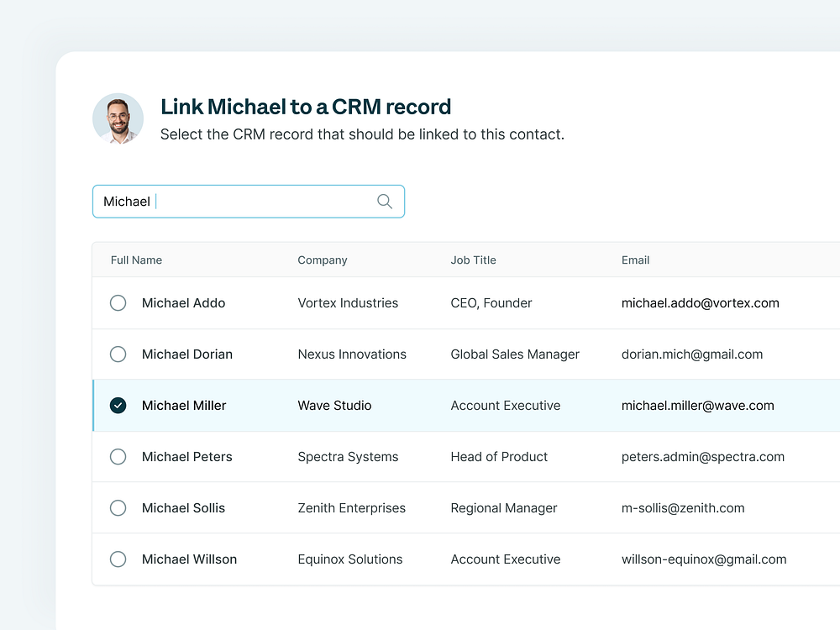This screenshot has width=840, height=630.
Task: Click the dorian.mich@gmail.com email
Action: tap(692, 354)
